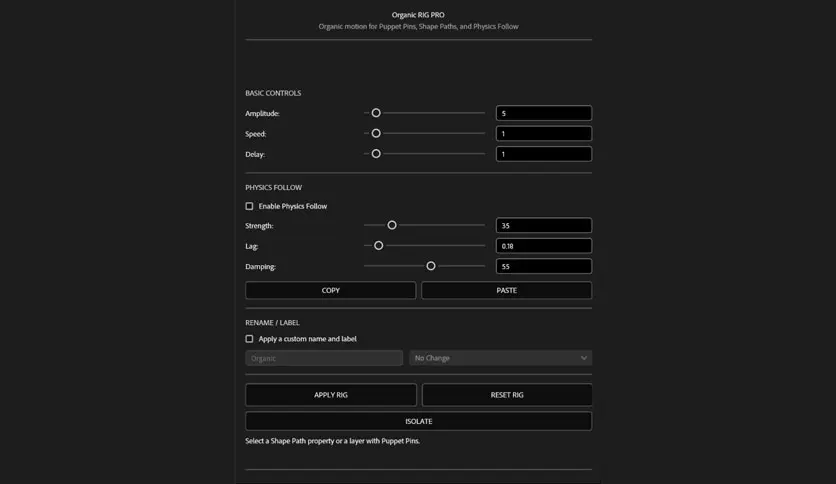Image resolution: width=836 pixels, height=484 pixels.
Task: Click the Damping slider handle
Action: coord(431,266)
